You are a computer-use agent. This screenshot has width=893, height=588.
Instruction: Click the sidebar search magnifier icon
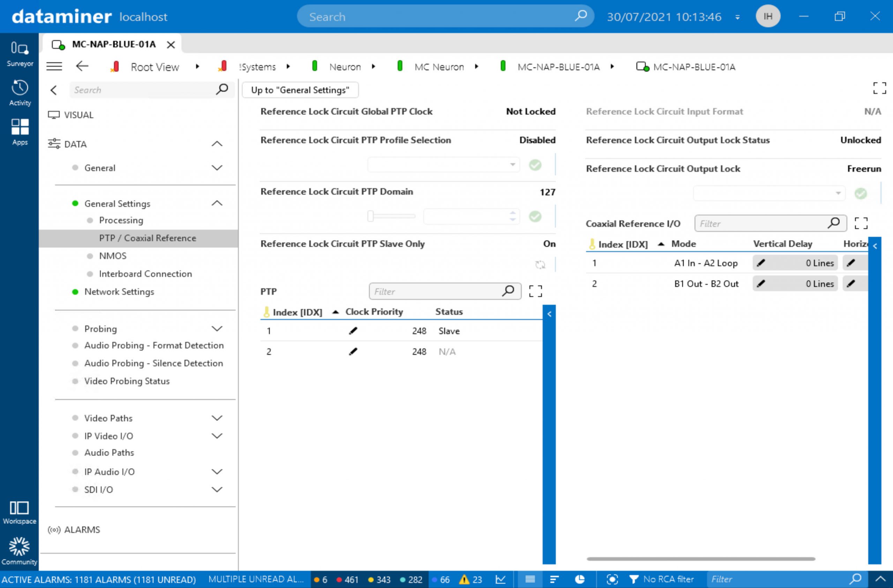click(222, 89)
